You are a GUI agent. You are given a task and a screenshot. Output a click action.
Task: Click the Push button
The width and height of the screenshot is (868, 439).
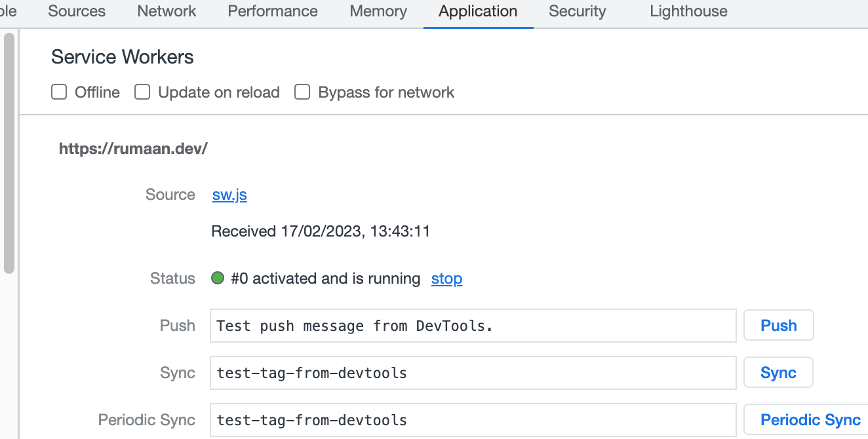(x=778, y=326)
